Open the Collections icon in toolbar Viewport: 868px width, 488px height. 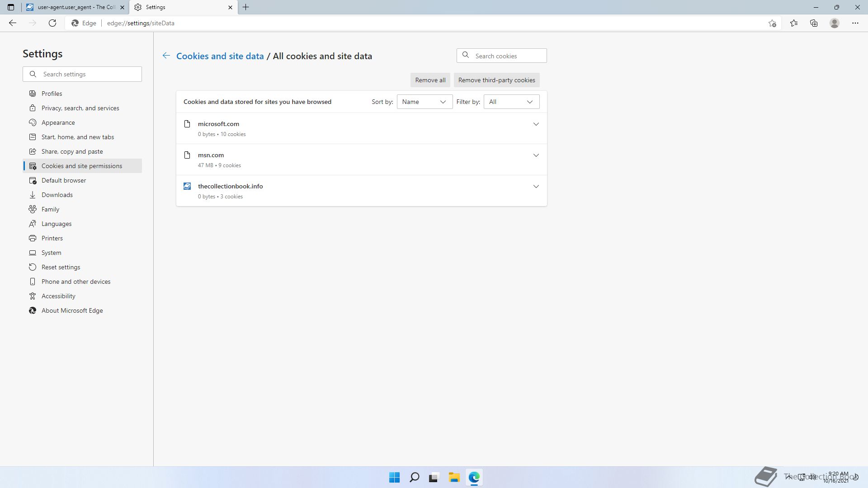(x=814, y=23)
